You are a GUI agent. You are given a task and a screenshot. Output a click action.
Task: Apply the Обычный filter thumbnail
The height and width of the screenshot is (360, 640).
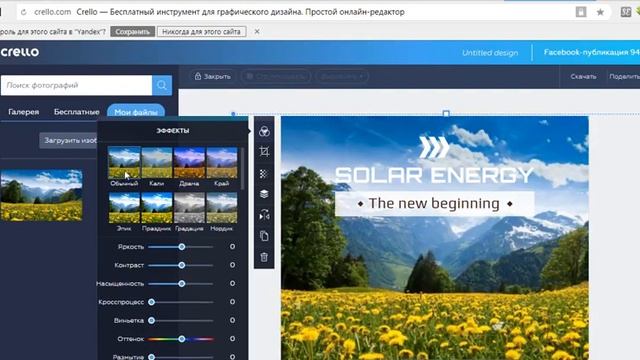click(x=124, y=162)
